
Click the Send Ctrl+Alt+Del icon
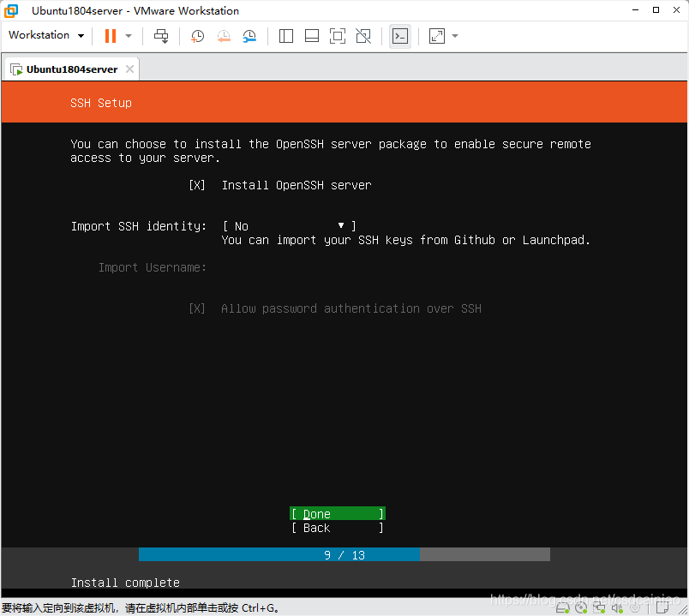[161, 36]
